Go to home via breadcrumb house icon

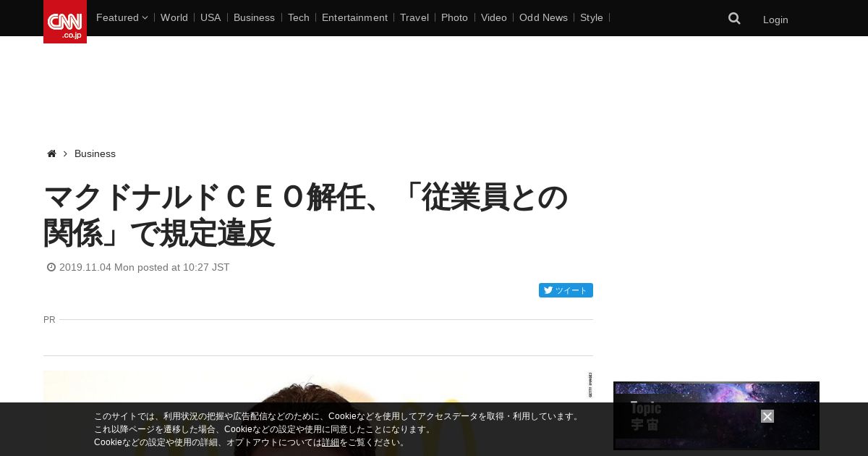pyautogui.click(x=51, y=153)
